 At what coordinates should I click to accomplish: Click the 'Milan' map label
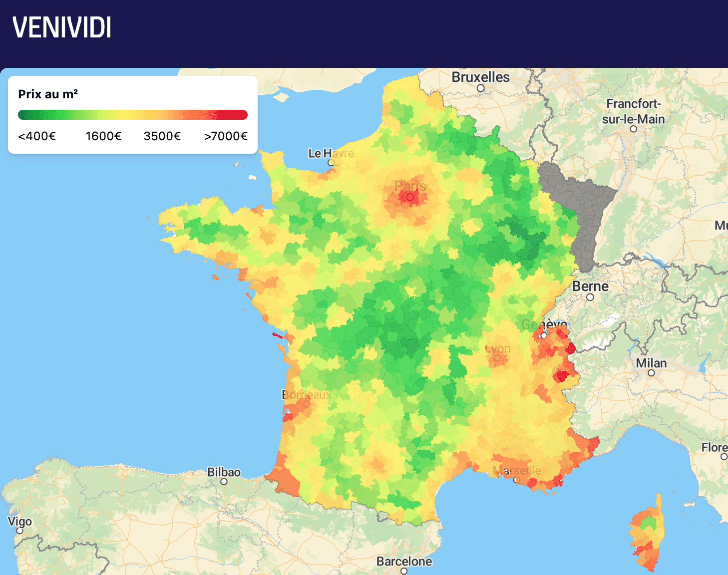pos(651,363)
